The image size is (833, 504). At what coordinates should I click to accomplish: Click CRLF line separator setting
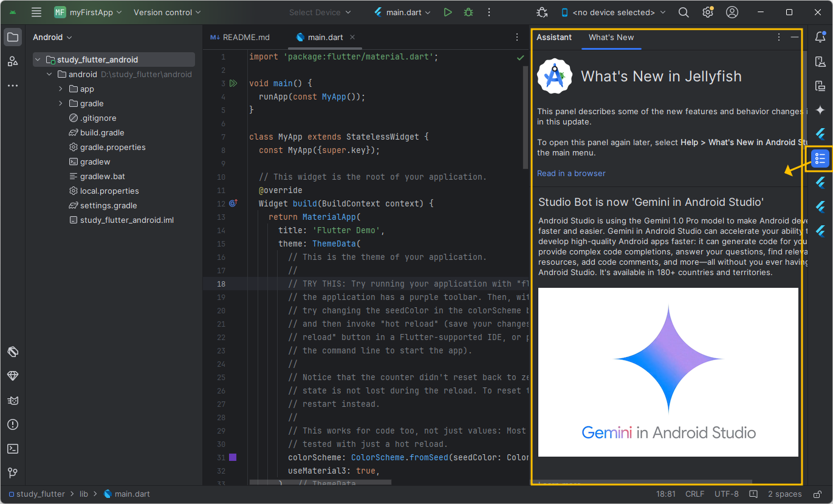(x=695, y=494)
